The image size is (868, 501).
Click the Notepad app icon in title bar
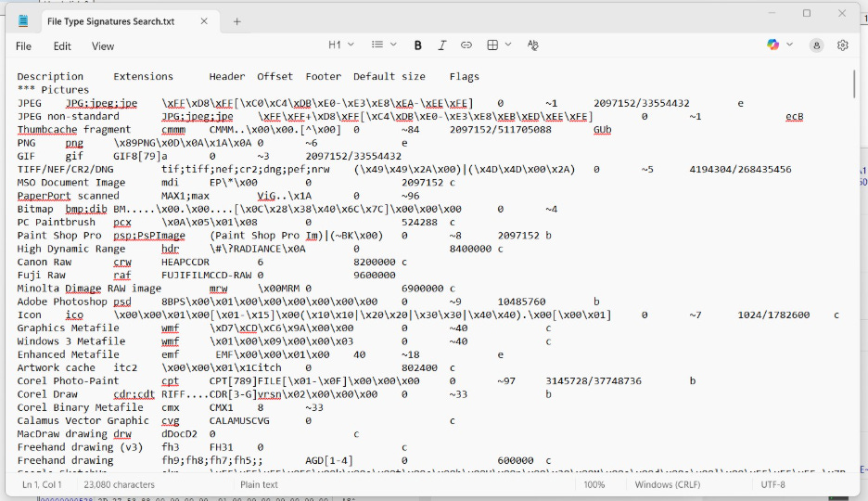[22, 21]
